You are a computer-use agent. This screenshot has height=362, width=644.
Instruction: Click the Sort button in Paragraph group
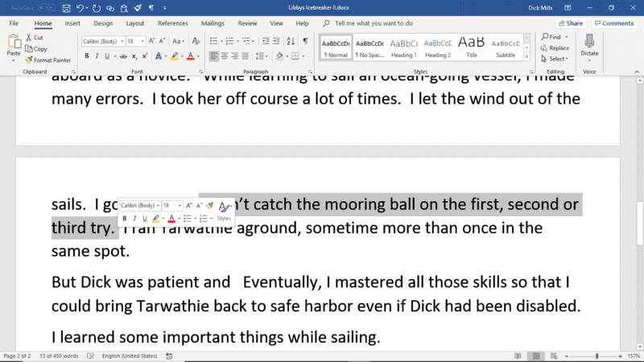coord(292,41)
